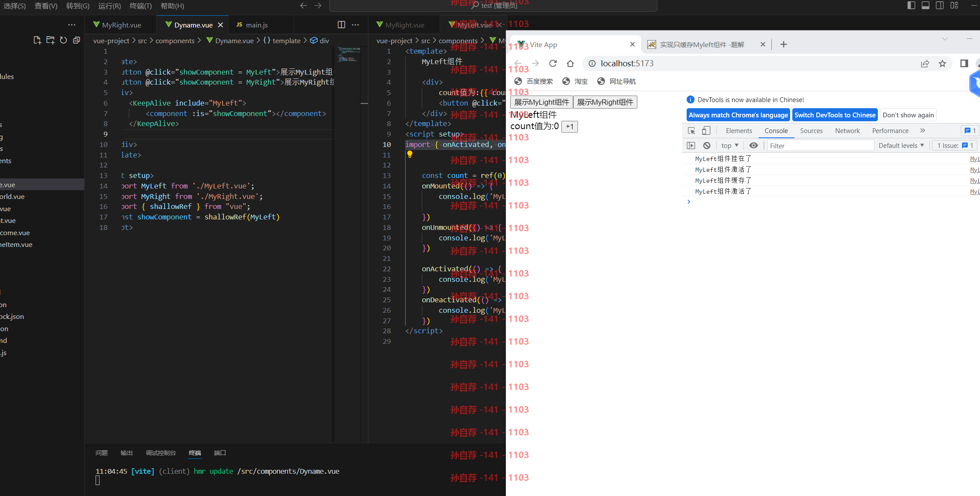
Task: Click the +1 count button
Action: (569, 127)
